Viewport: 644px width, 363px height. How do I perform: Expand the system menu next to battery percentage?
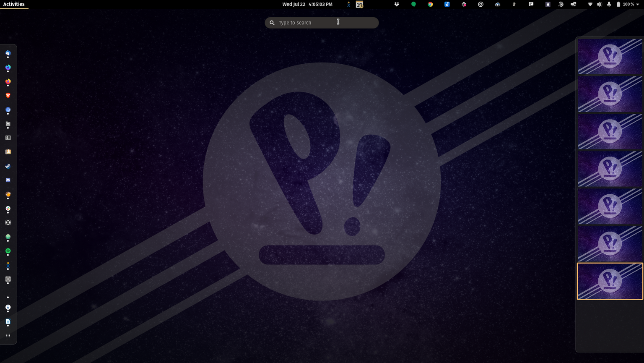click(x=638, y=4)
